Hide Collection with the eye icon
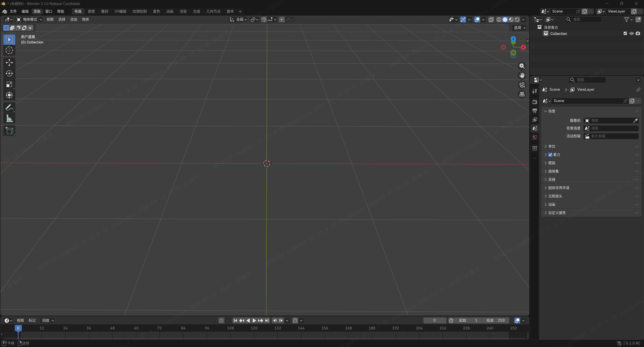Screen dimensions: 644x347 pyautogui.click(x=631, y=33)
